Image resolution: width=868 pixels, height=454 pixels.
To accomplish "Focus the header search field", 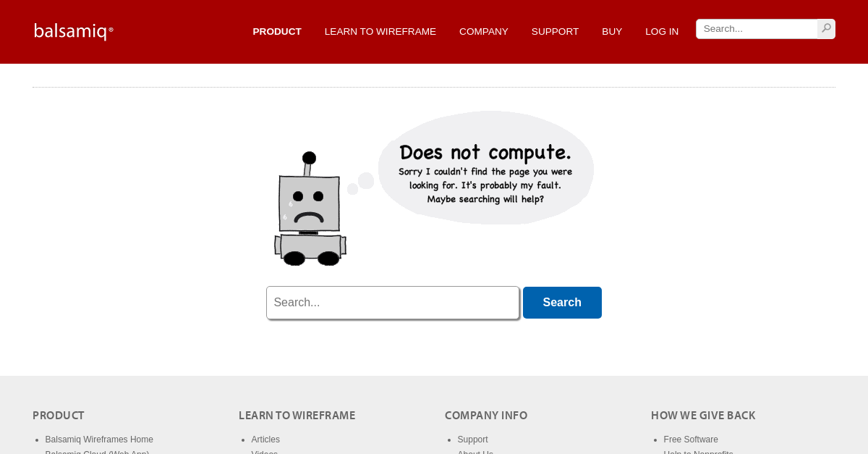I will pos(756,29).
